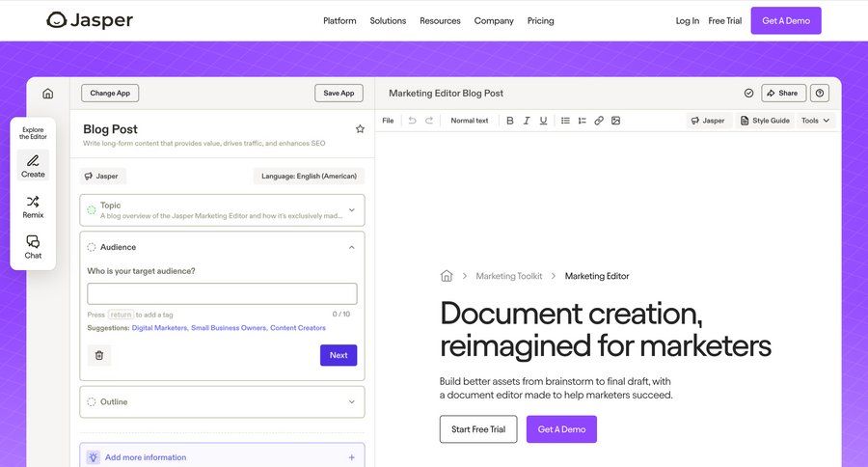
Task: Insert a numbered list
Action: [582, 121]
